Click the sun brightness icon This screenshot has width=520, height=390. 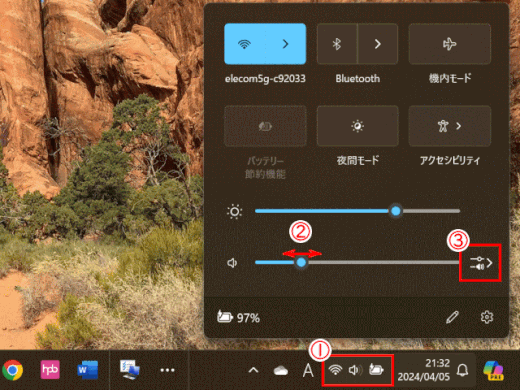point(234,212)
